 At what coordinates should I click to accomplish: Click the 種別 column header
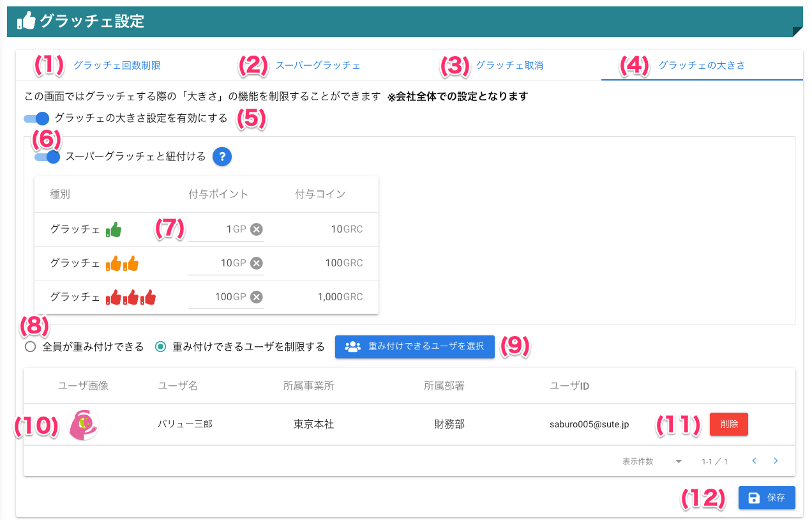pos(60,194)
